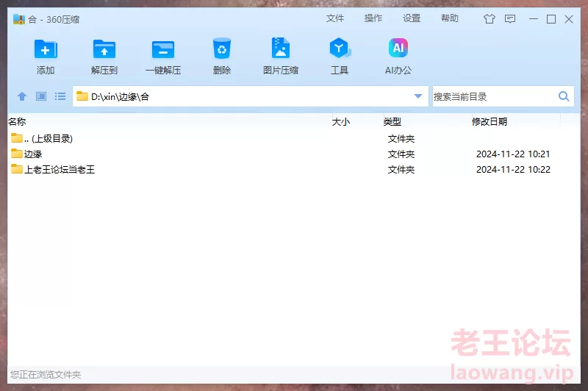Open the 工具 (Tools) icon

click(340, 48)
